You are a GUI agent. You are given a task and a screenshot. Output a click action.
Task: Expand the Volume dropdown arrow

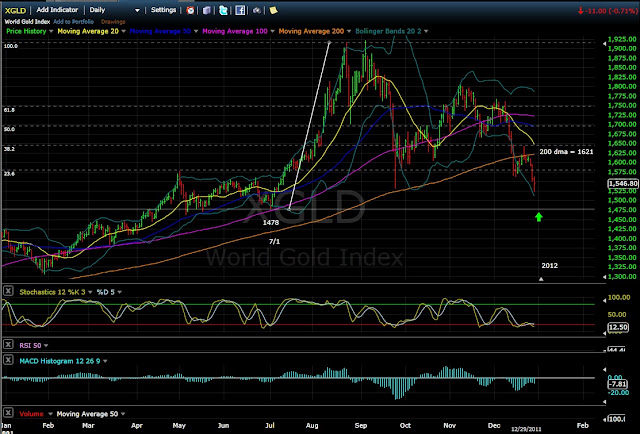(x=50, y=414)
